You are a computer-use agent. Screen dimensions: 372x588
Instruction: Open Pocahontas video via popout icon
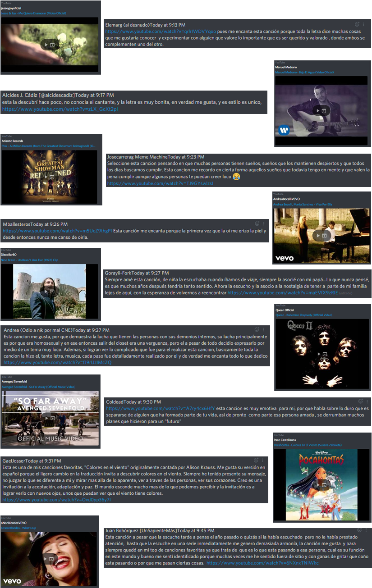[323, 485]
